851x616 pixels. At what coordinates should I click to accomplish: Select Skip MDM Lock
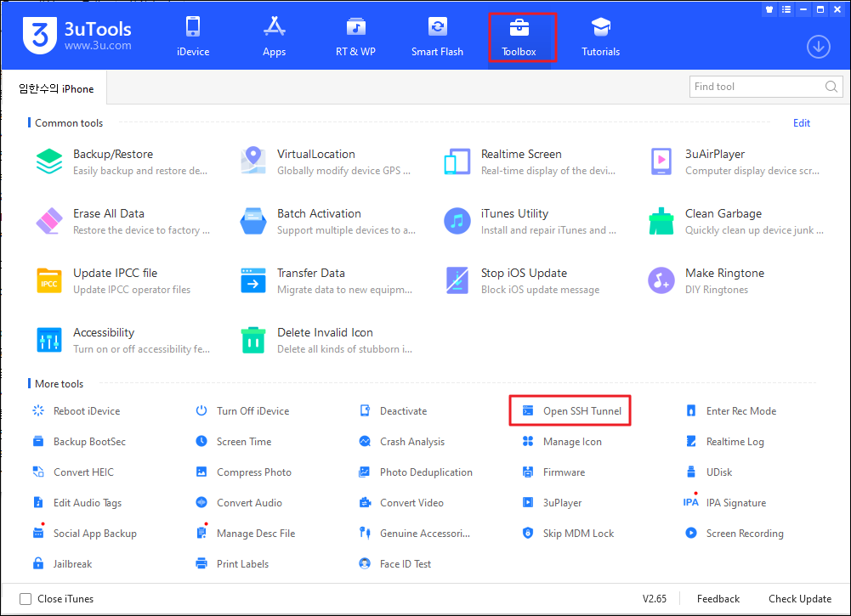click(568, 533)
